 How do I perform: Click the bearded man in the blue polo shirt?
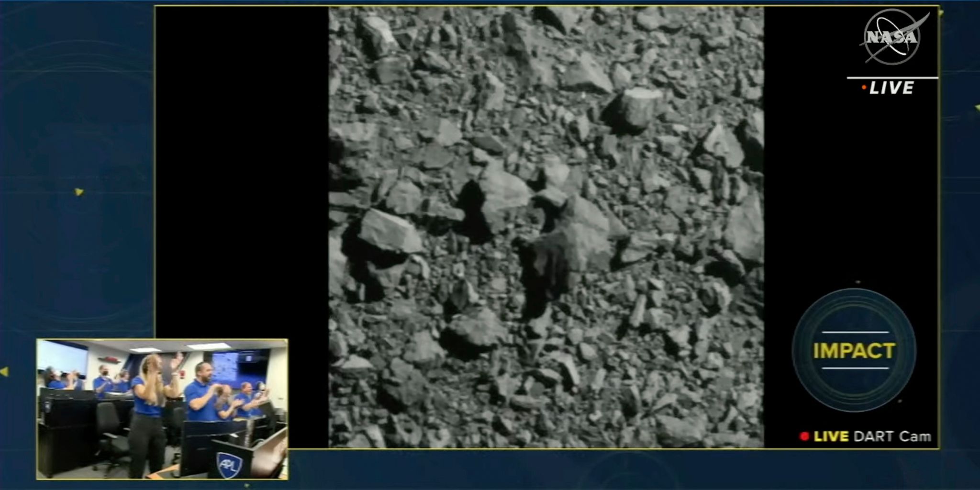coord(201,392)
